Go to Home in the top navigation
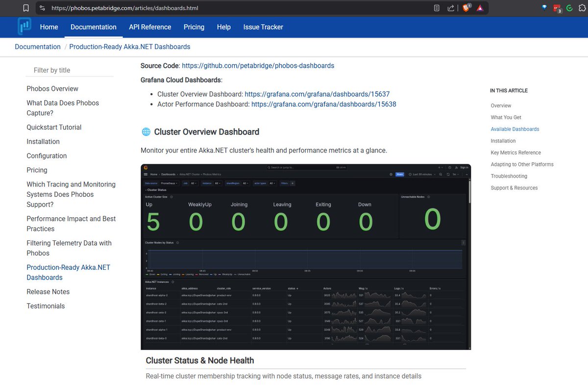588x391 pixels. [x=49, y=27]
